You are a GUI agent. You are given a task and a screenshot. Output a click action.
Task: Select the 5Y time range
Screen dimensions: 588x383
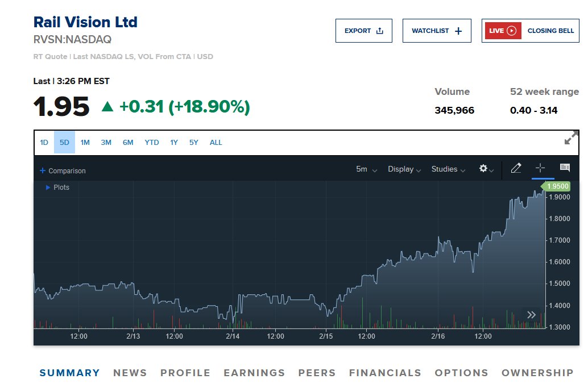pos(193,143)
